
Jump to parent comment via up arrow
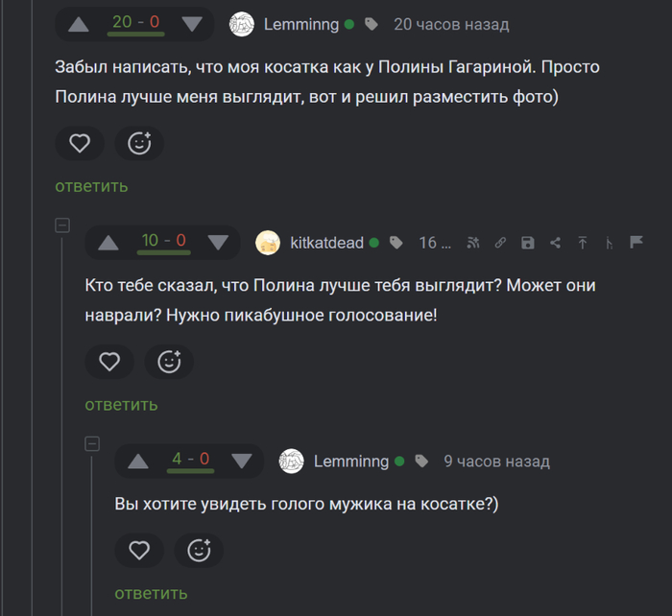(x=582, y=243)
